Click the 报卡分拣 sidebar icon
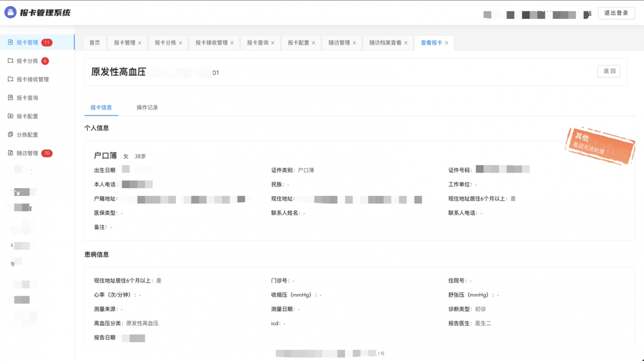Viewport: 644px width, 361px height. (10, 61)
